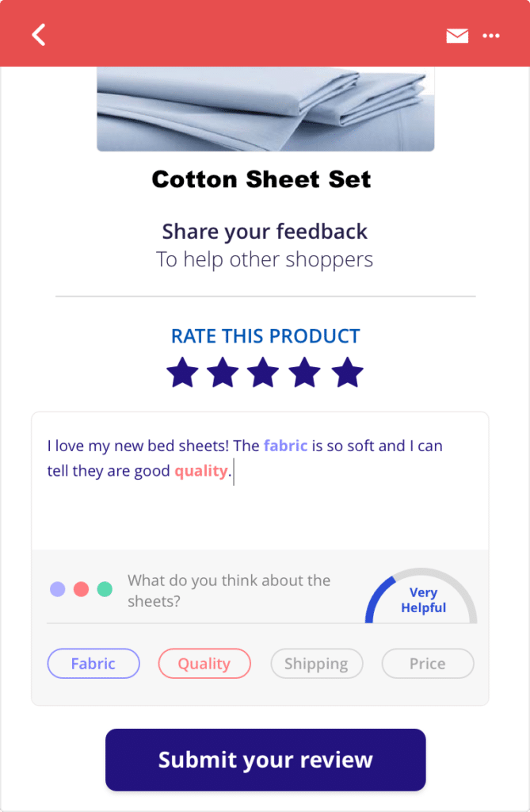
Task: Select the first rating star
Action: click(182, 372)
